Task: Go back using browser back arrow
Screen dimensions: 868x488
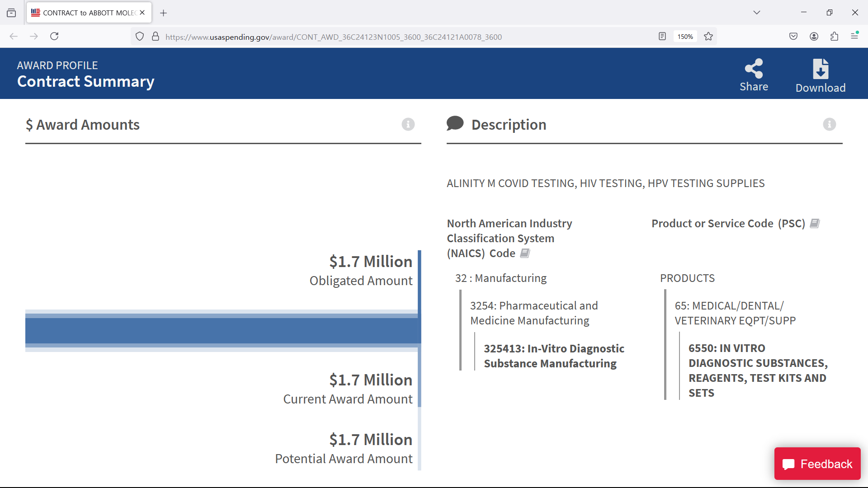Action: tap(14, 36)
